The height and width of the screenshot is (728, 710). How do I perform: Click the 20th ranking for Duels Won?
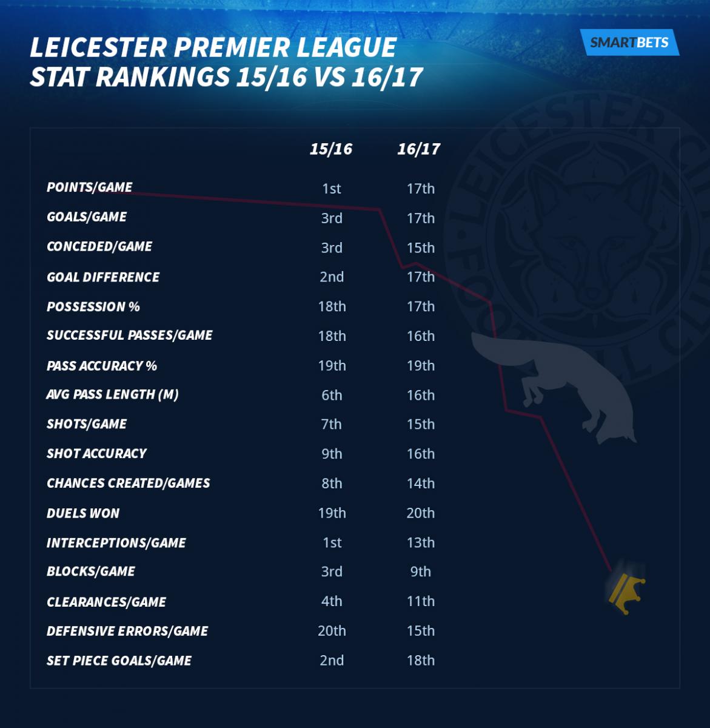(421, 513)
